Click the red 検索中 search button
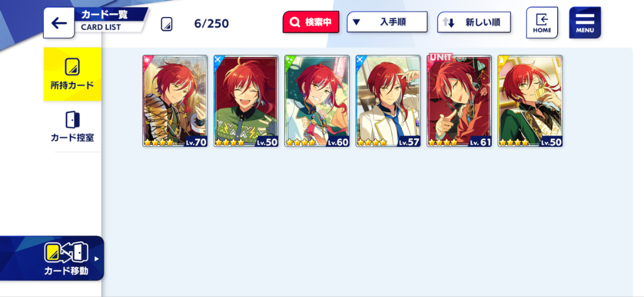The width and height of the screenshot is (644, 297). pos(311,22)
